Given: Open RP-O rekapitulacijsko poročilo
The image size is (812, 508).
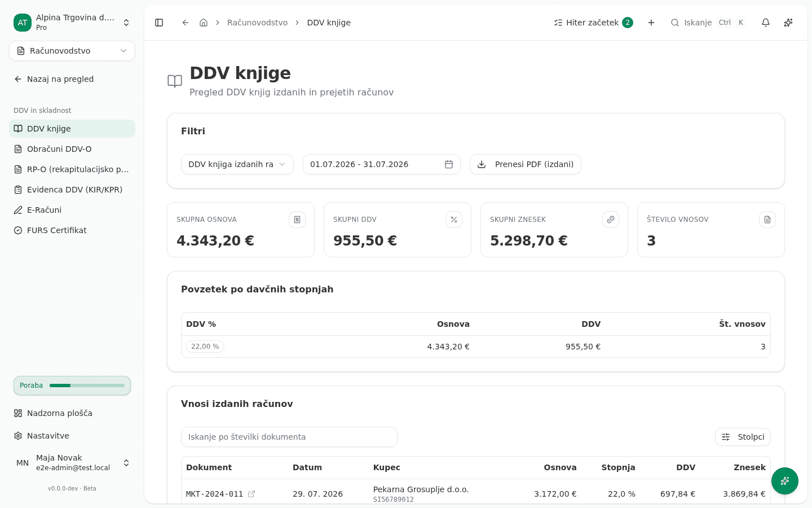Looking at the screenshot, I should click(72, 169).
